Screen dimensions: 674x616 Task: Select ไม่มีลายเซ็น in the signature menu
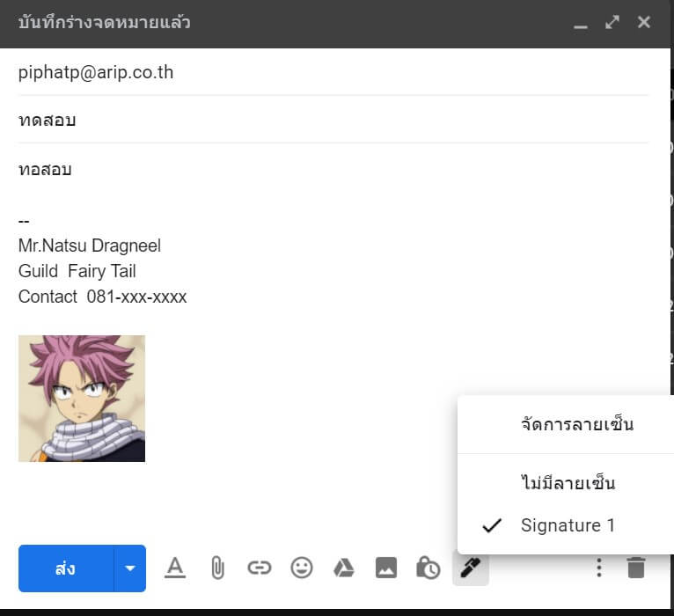click(568, 483)
